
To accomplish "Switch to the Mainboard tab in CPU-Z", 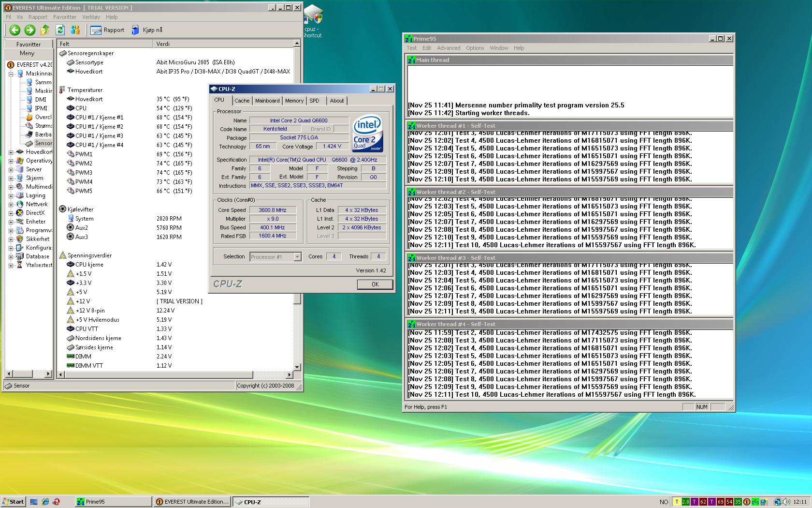I will pos(267,101).
